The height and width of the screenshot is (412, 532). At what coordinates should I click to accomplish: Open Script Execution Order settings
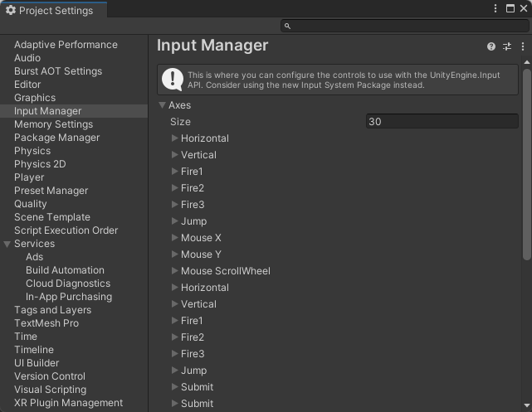tap(66, 230)
